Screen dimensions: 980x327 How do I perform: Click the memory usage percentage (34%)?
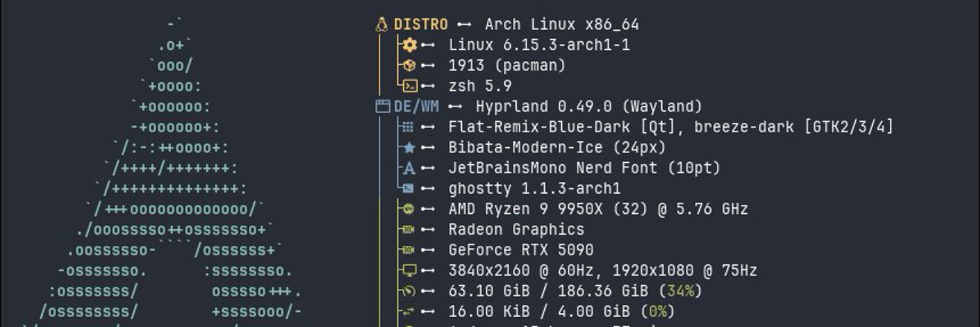[681, 290]
